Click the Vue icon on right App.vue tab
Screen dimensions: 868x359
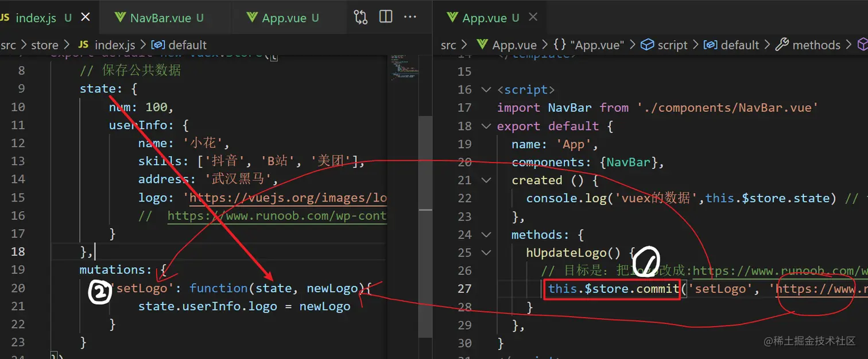pyautogui.click(x=452, y=18)
